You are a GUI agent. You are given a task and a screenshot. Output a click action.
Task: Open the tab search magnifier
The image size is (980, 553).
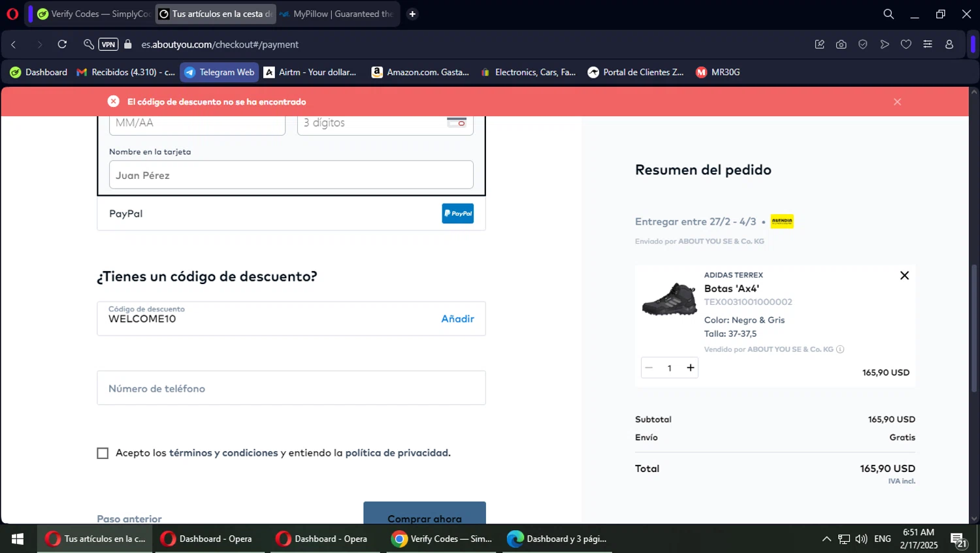pos(889,14)
